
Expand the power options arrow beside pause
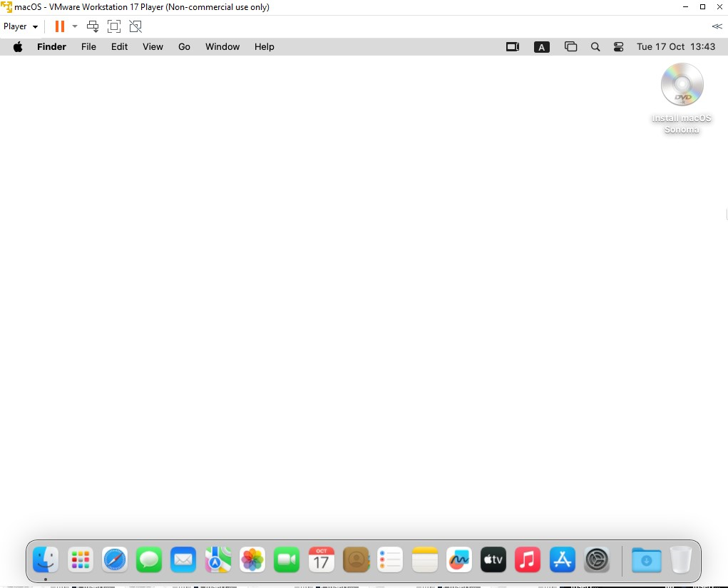(x=75, y=26)
